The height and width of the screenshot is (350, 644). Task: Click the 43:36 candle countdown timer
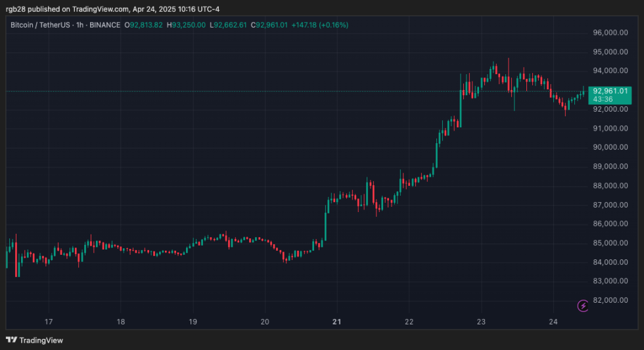pyautogui.click(x=603, y=99)
